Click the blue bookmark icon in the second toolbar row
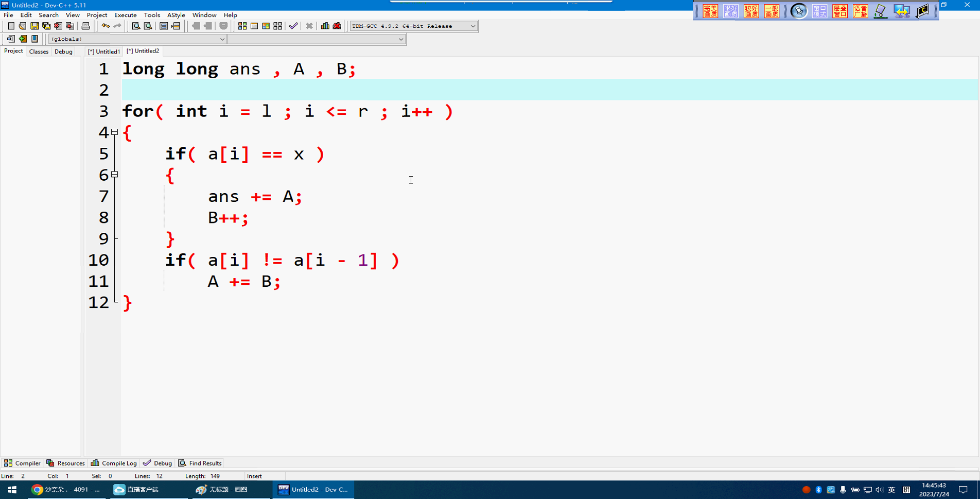 (34, 39)
